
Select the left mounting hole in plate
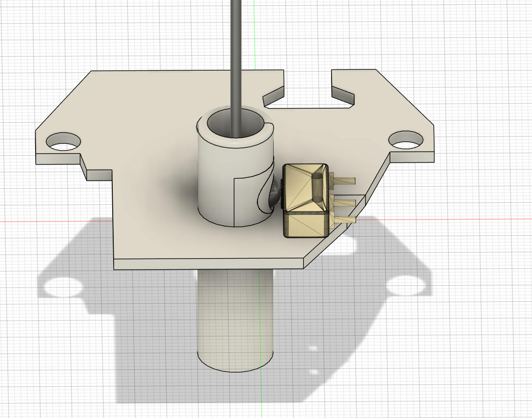[x=64, y=142]
